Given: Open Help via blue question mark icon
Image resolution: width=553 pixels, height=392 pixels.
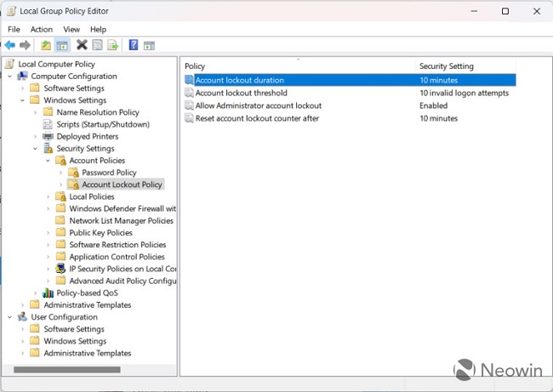Looking at the screenshot, I should click(x=134, y=45).
